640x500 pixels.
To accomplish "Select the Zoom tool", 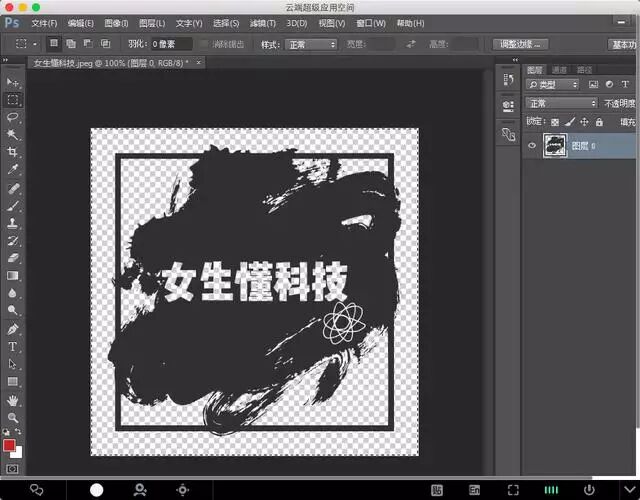I will click(x=12, y=418).
